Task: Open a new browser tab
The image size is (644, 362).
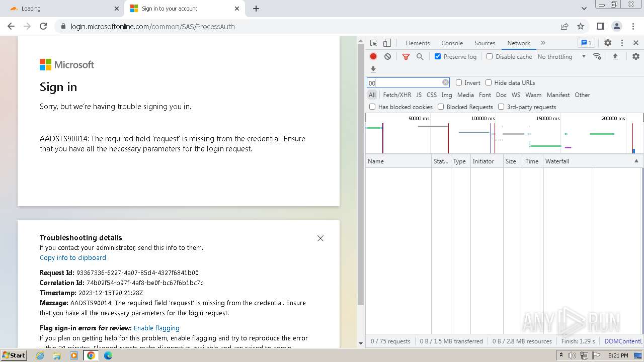Action: (256, 9)
